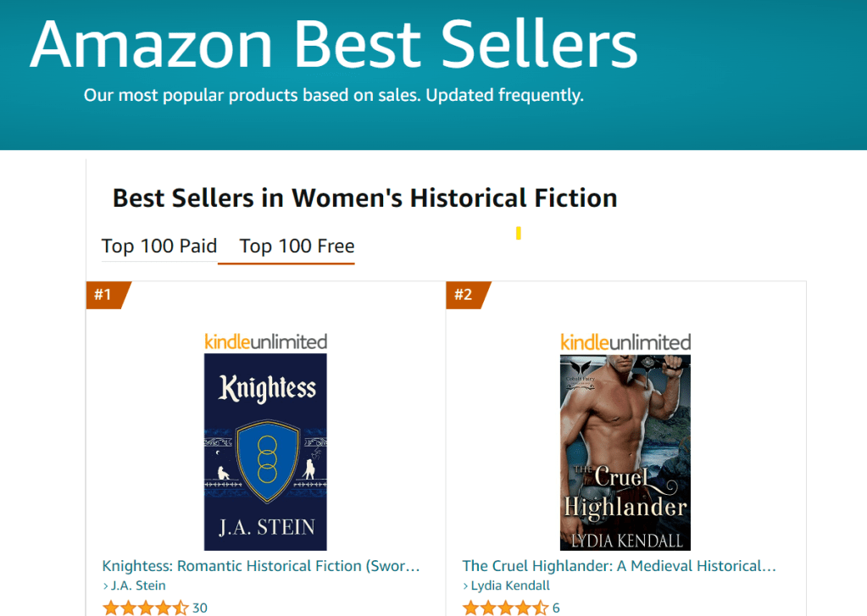The width and height of the screenshot is (867, 616).
Task: Click the star rating under J.A. Stein
Action: 145,608
